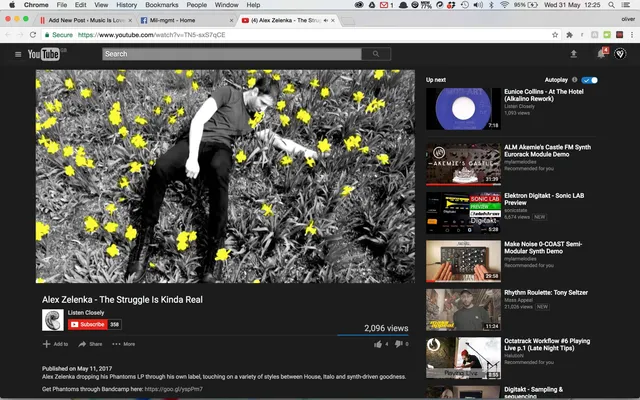Click the search magnifier button

coord(376,54)
